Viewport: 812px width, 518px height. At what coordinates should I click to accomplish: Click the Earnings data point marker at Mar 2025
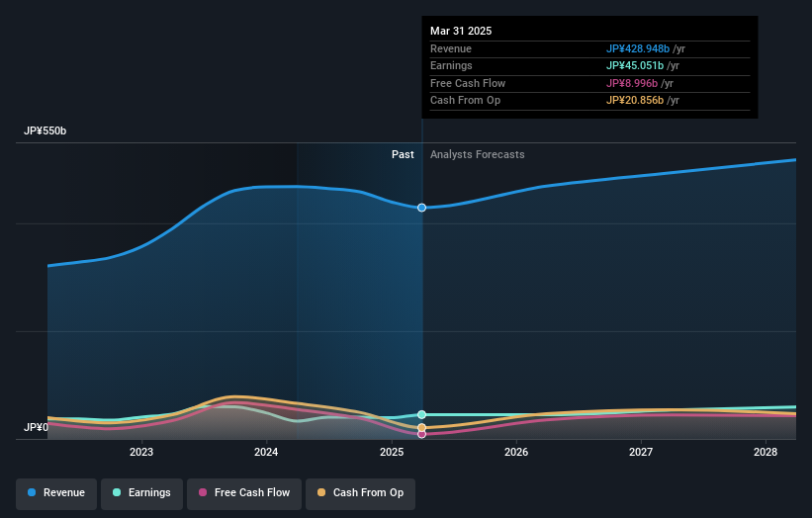(422, 414)
